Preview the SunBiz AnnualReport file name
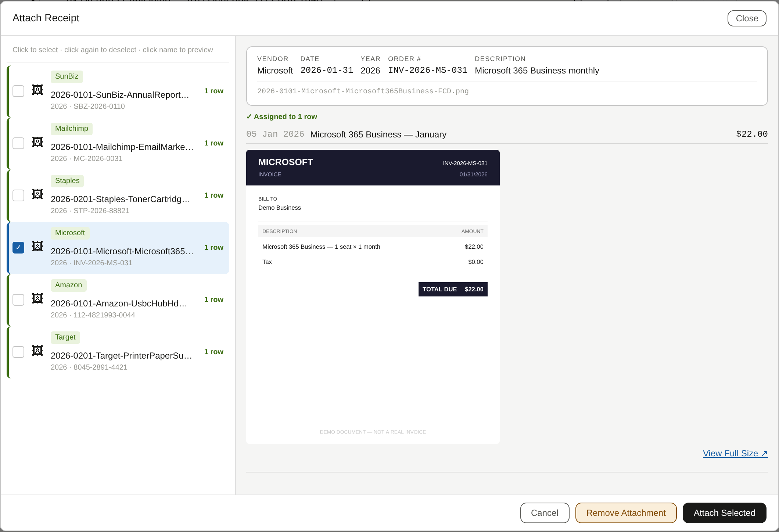This screenshot has height=532, width=779. pos(120,95)
